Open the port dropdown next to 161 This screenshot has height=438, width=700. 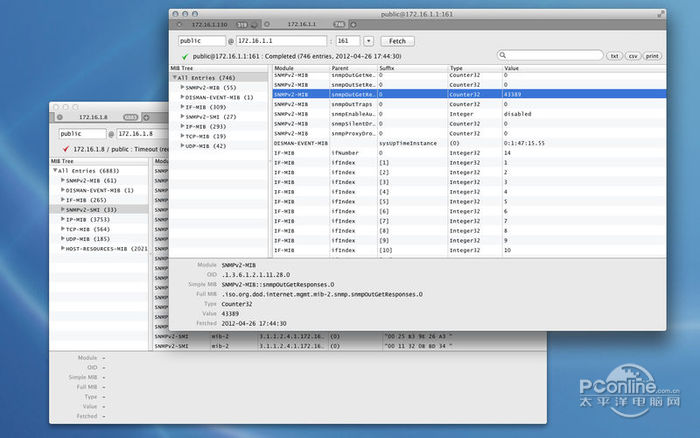tap(369, 40)
